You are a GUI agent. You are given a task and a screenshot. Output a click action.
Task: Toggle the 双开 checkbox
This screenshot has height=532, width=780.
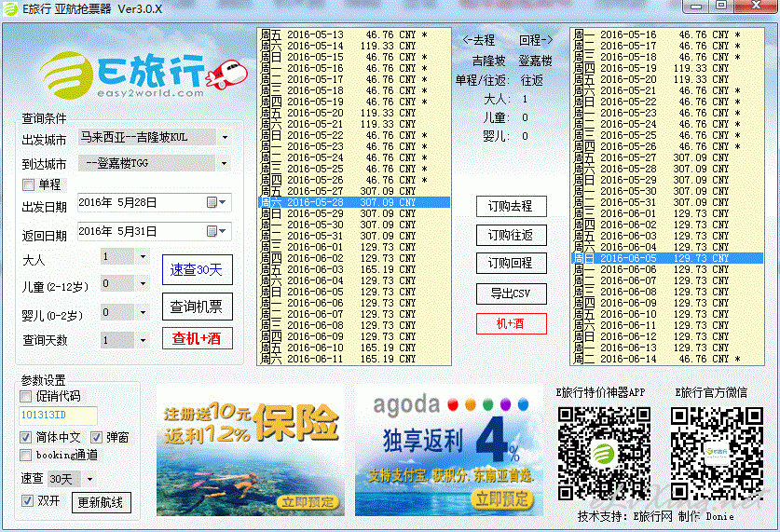(x=28, y=500)
